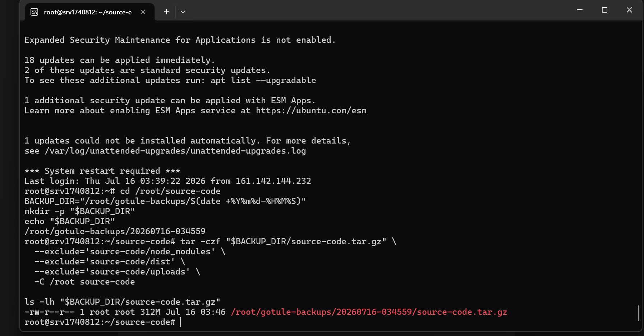Screen dimensions: 644x336
Task: Open a new terminal tab
Action: 166,12
